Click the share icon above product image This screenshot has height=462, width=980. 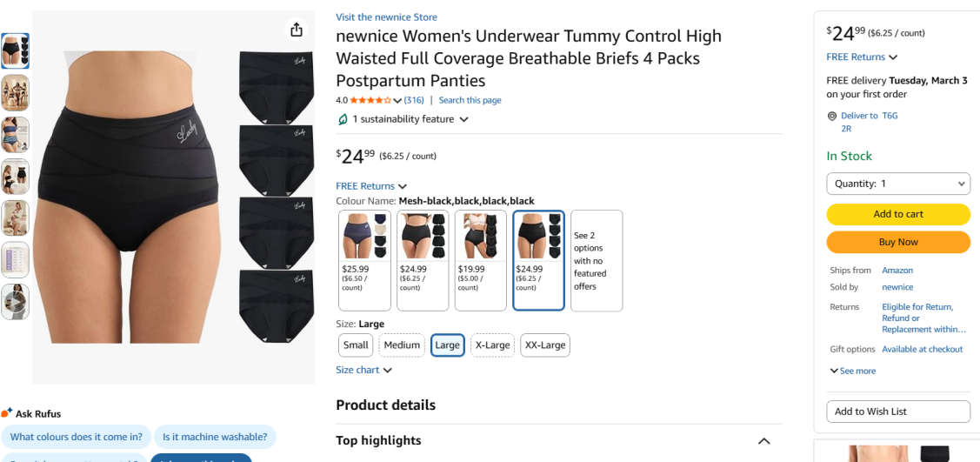click(x=297, y=30)
